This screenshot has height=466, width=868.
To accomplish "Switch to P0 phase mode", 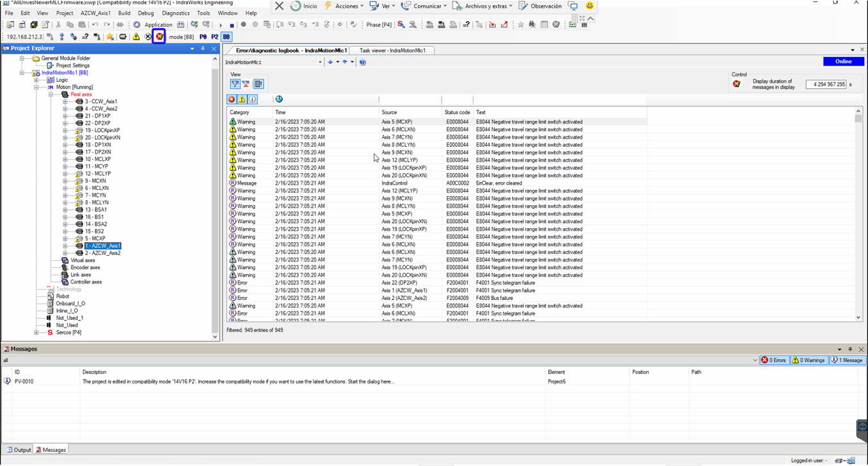I will [203, 37].
